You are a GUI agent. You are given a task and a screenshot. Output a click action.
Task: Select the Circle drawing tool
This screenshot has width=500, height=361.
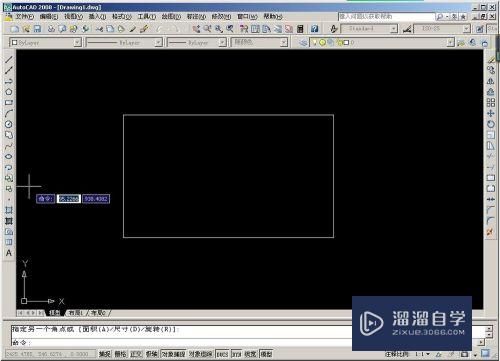(x=9, y=124)
